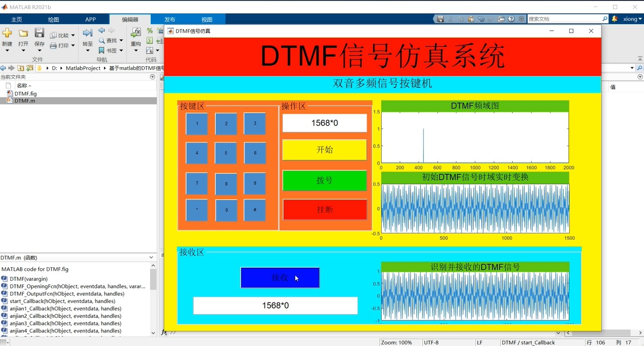This screenshot has height=346, width=644.
Task: Click the search magnifier in 搜索文档 box
Action: click(x=605, y=19)
